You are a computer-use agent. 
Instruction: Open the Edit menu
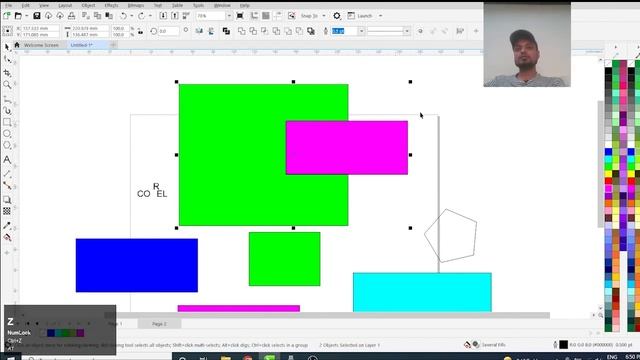[25, 5]
